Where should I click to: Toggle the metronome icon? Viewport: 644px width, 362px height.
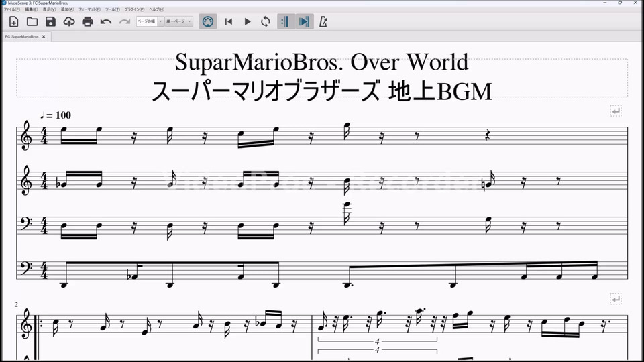click(323, 21)
